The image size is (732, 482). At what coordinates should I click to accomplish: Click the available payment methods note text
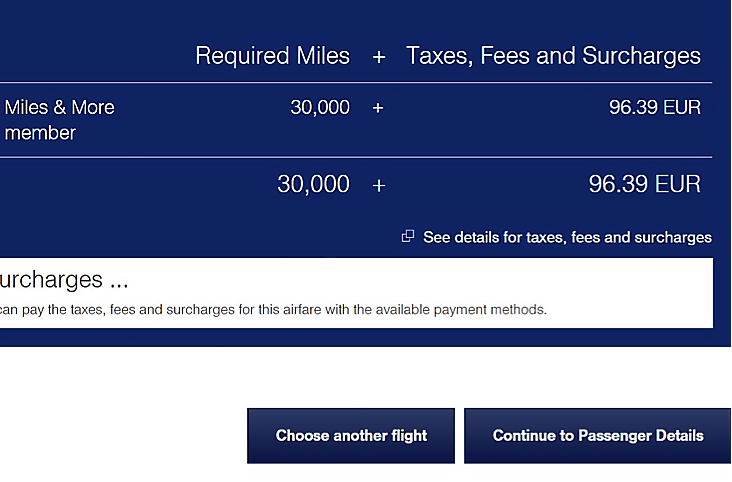tap(273, 310)
